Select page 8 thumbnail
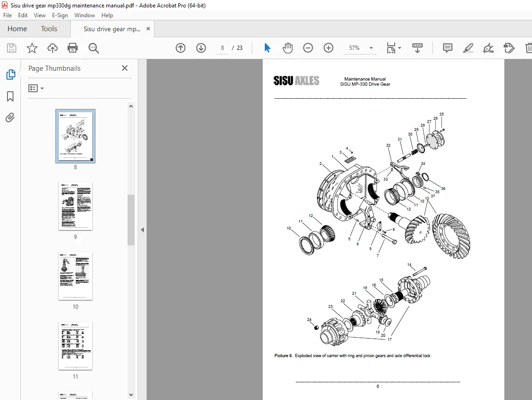Image resolution: width=532 pixels, height=400 pixels. tap(75, 136)
